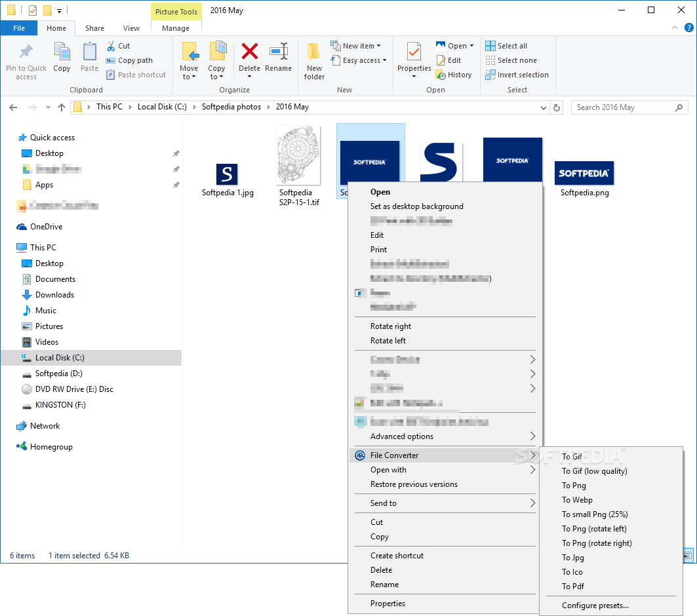The height and width of the screenshot is (616, 697).
Task: Switch to the Share tab
Action: 94,28
